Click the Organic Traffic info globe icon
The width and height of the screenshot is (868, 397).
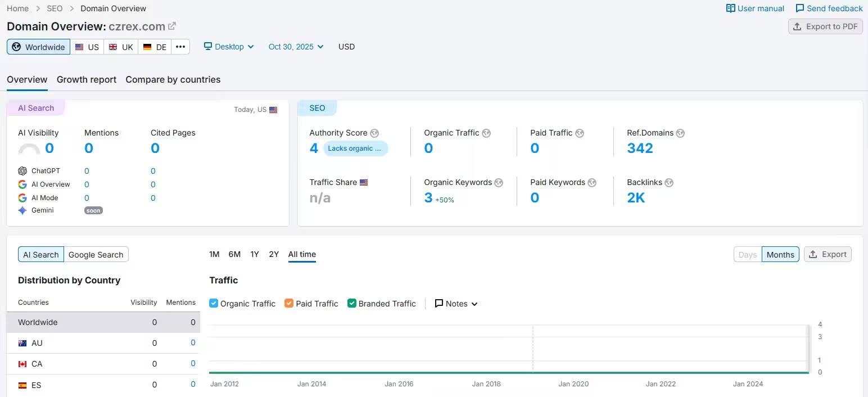tap(486, 133)
